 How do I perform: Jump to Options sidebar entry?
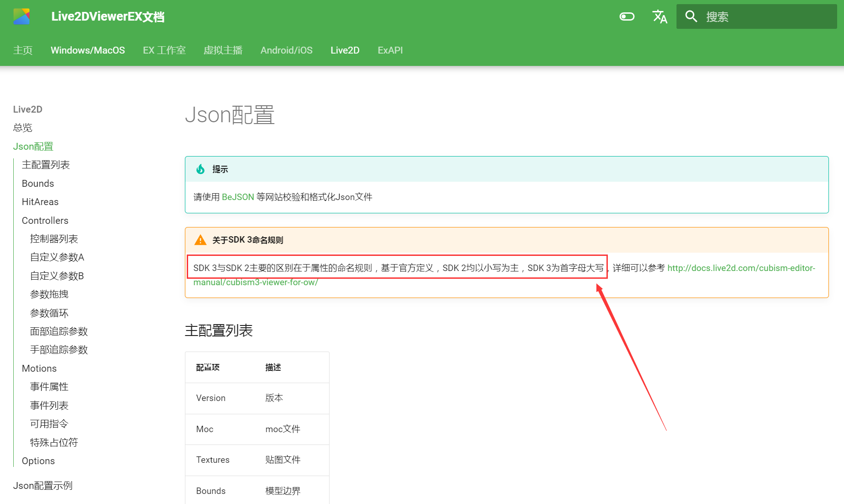point(38,461)
